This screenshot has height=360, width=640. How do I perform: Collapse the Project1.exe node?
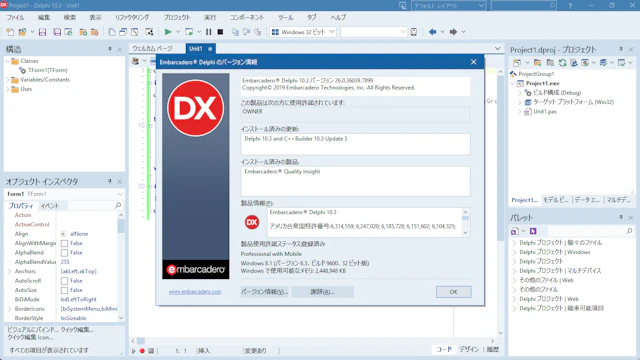(513, 83)
